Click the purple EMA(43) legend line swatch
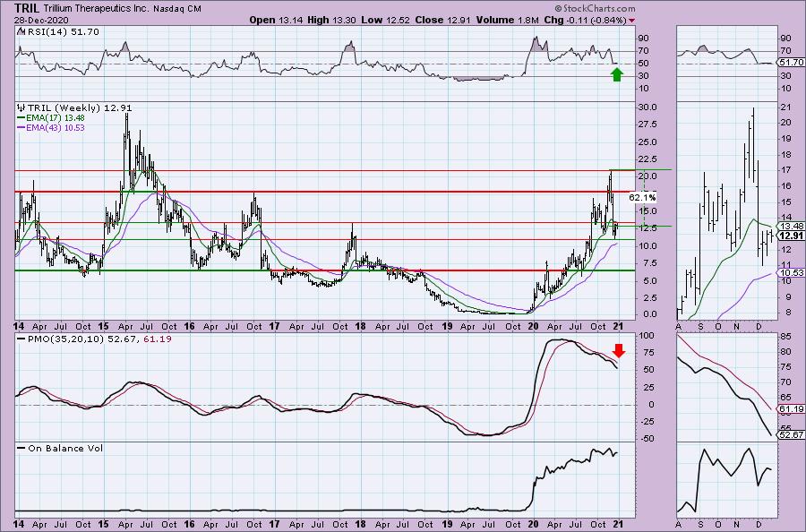Viewport: 806px width, 532px height. (21, 127)
